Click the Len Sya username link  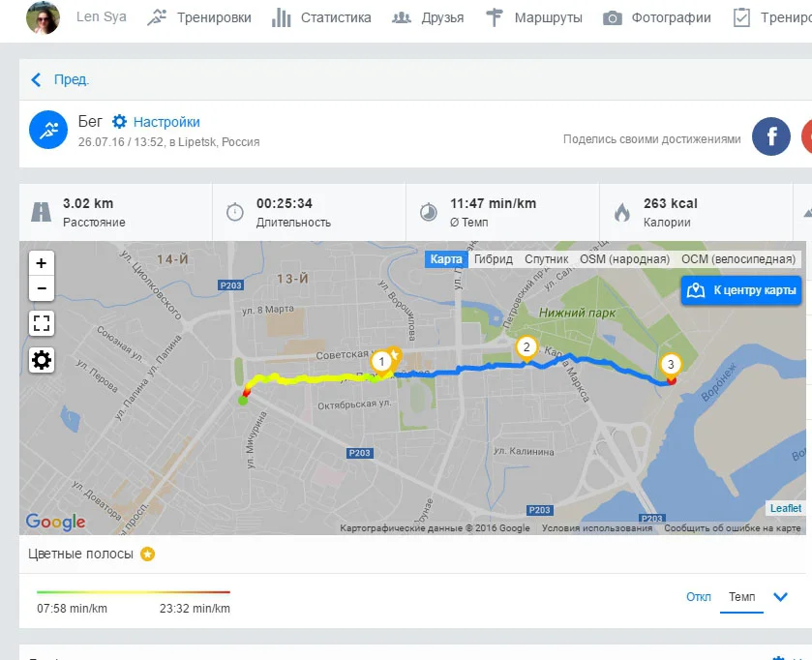coord(102,17)
